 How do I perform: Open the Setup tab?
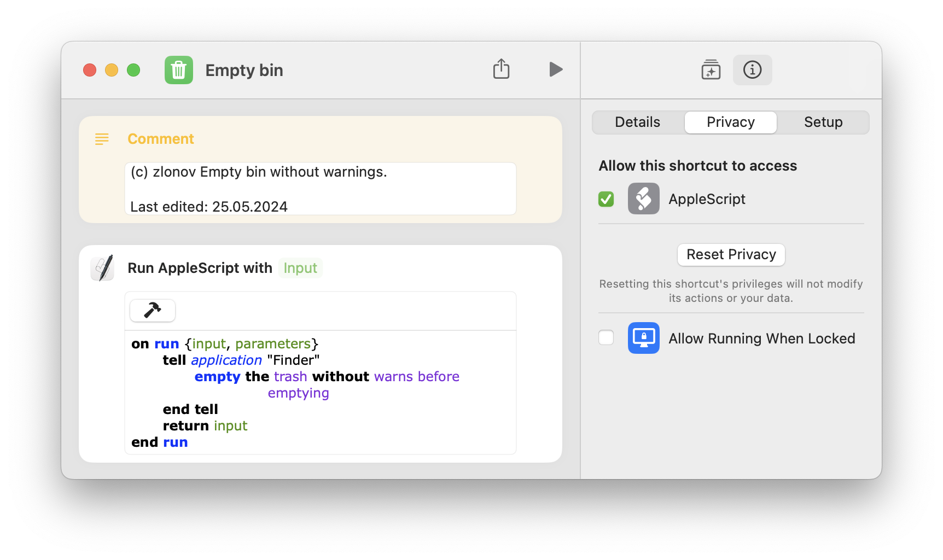pos(823,122)
